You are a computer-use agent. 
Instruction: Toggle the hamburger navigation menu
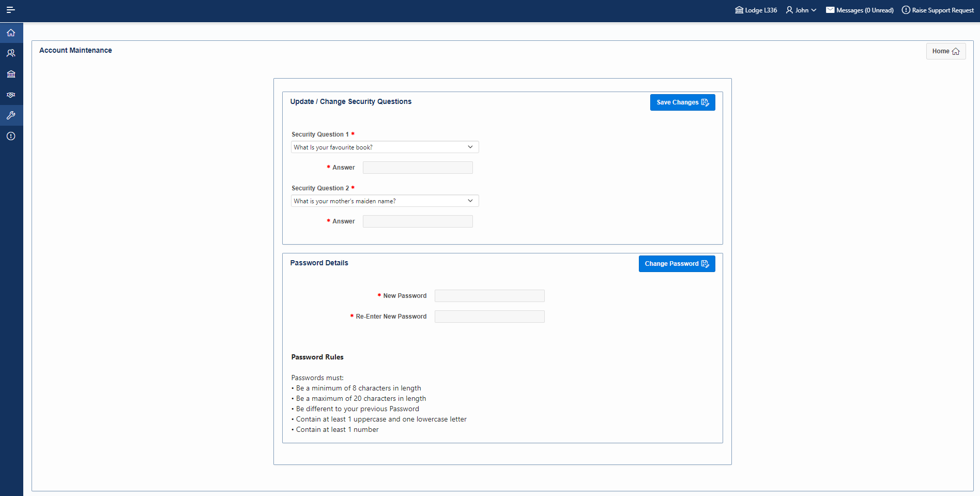pyautogui.click(x=10, y=10)
